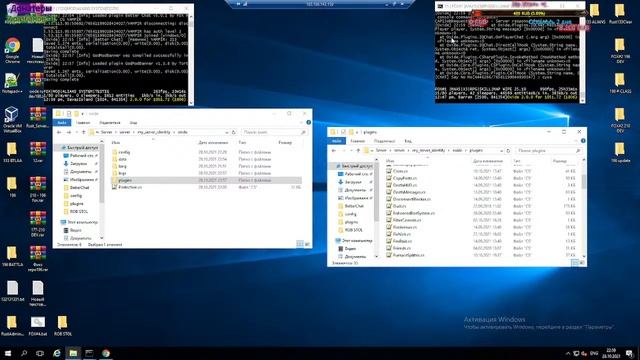
Task: Open BetterChat in plugins window sidebar
Action: [x=353, y=206]
